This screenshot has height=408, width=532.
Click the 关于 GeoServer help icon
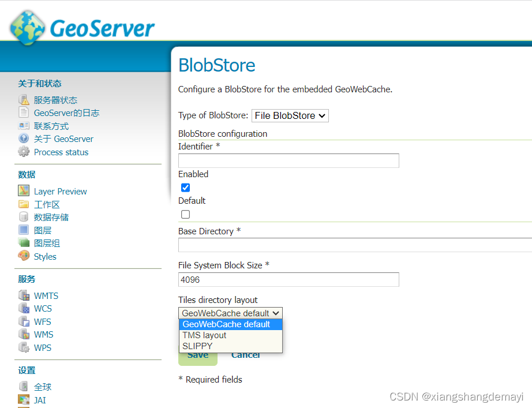(x=24, y=139)
